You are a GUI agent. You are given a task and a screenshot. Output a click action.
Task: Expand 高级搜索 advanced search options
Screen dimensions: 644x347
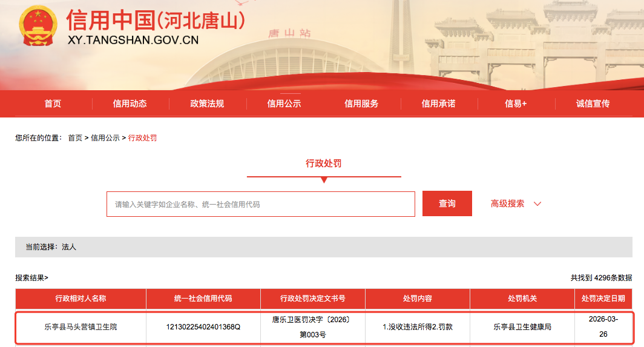507,203
